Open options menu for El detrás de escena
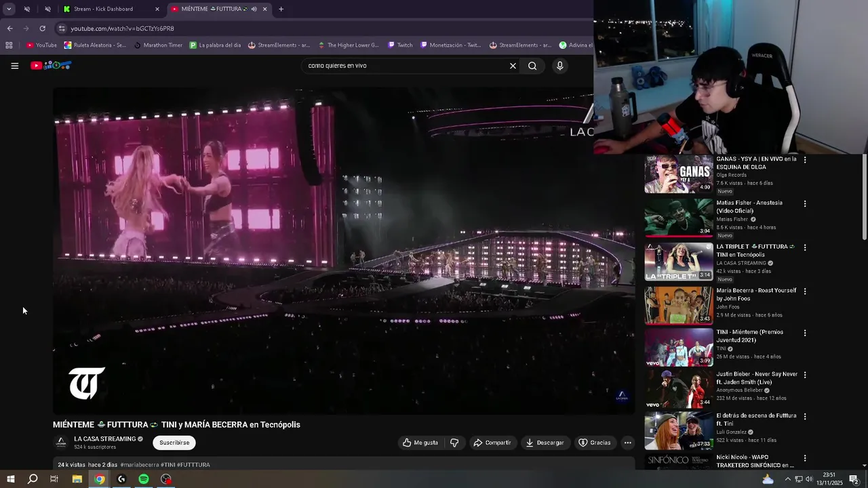This screenshot has width=868, height=488. click(x=805, y=416)
